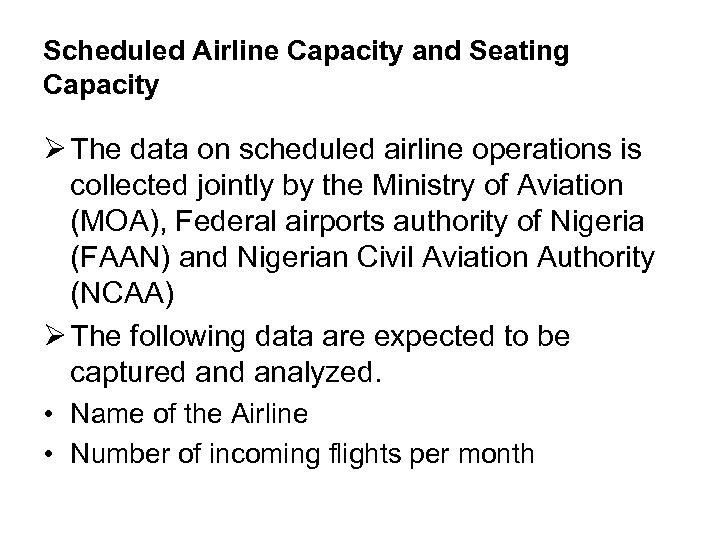Click the arrow bullet before "The following data"

[x=55, y=337]
